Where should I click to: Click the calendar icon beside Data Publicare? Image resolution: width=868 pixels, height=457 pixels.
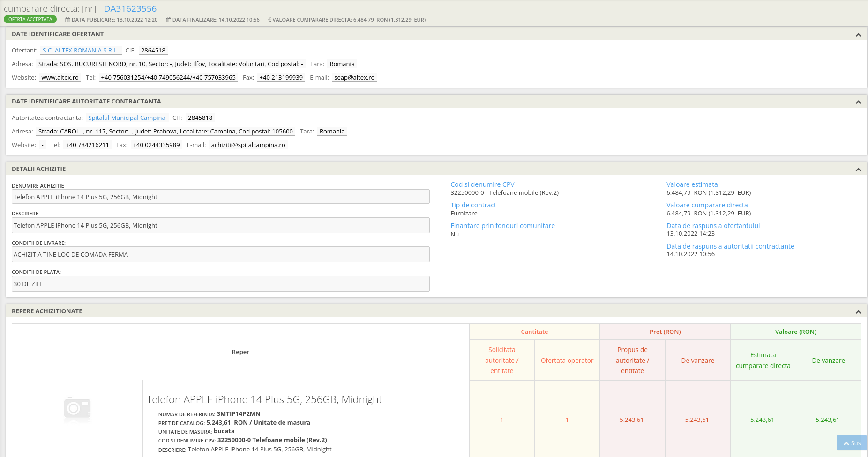(67, 20)
